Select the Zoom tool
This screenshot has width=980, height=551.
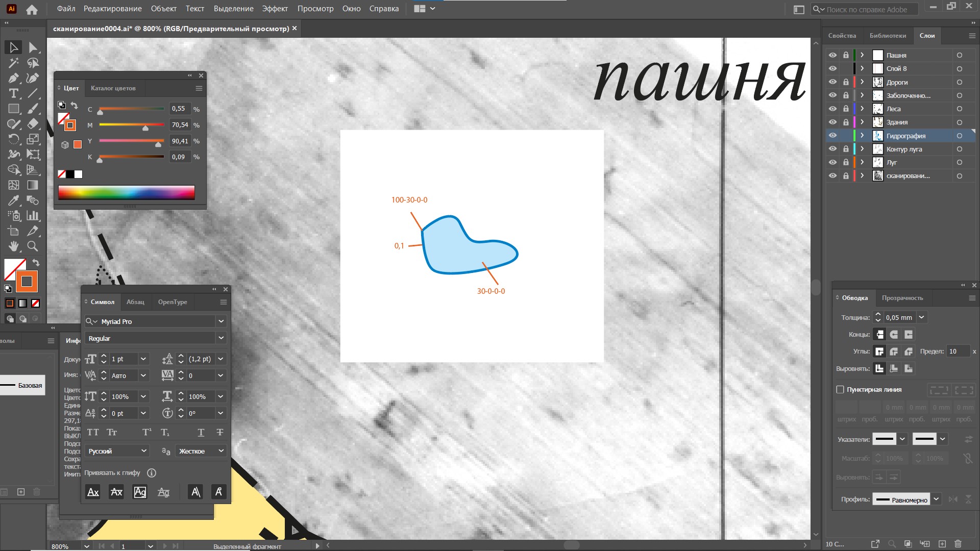(33, 246)
